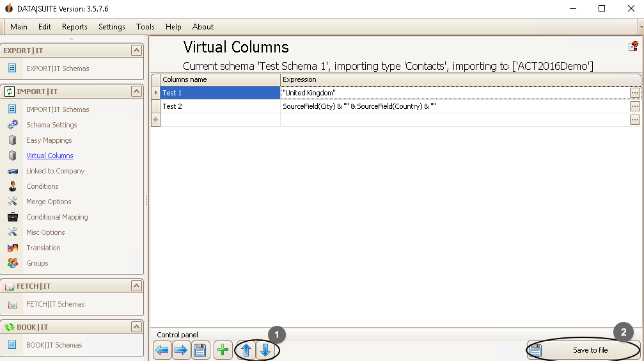Click the Expression column header
Viewport: 644px width, 361px height.
tap(460, 80)
